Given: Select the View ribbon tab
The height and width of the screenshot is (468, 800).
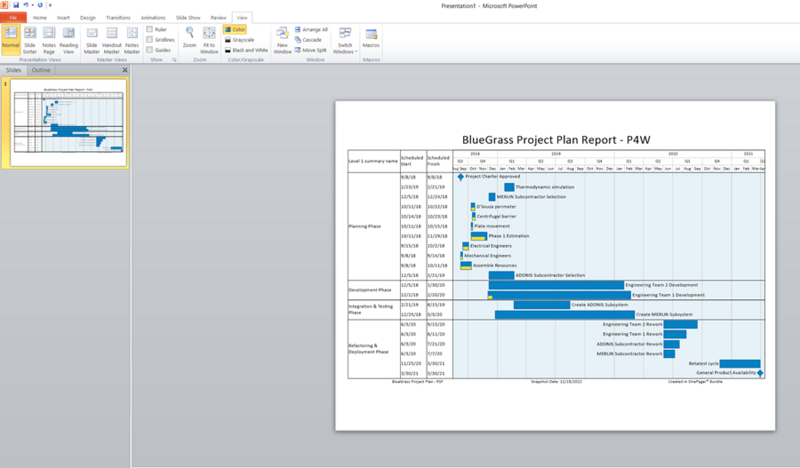Looking at the screenshot, I should 242,17.
